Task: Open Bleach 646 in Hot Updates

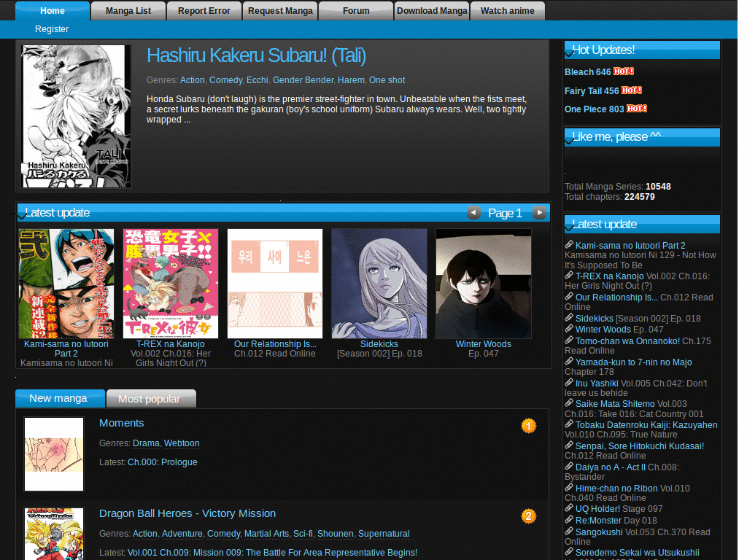Action: click(x=587, y=72)
